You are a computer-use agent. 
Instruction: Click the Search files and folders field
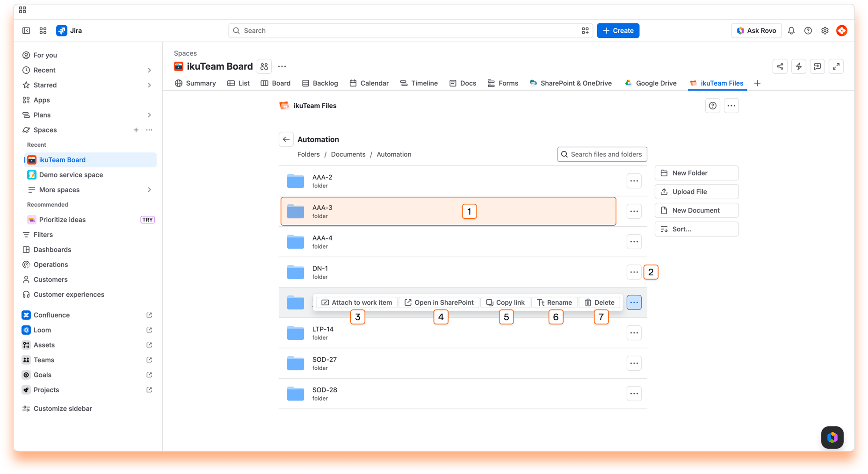[602, 154]
